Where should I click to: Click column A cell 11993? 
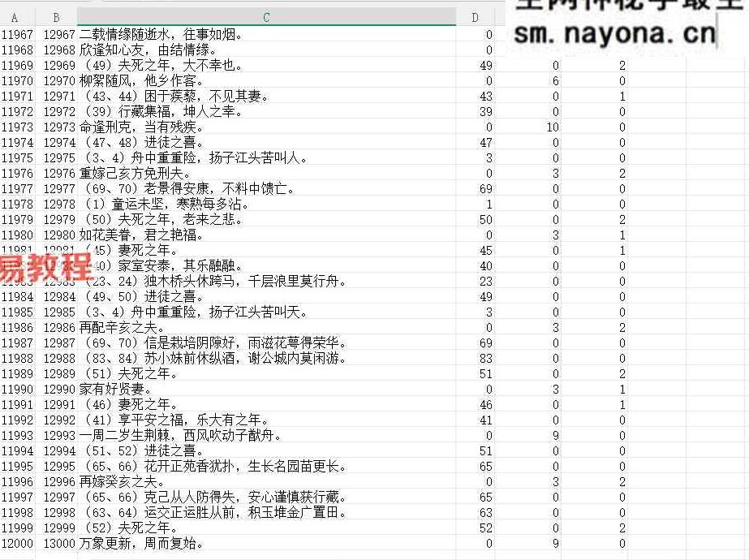pyautogui.click(x=17, y=435)
